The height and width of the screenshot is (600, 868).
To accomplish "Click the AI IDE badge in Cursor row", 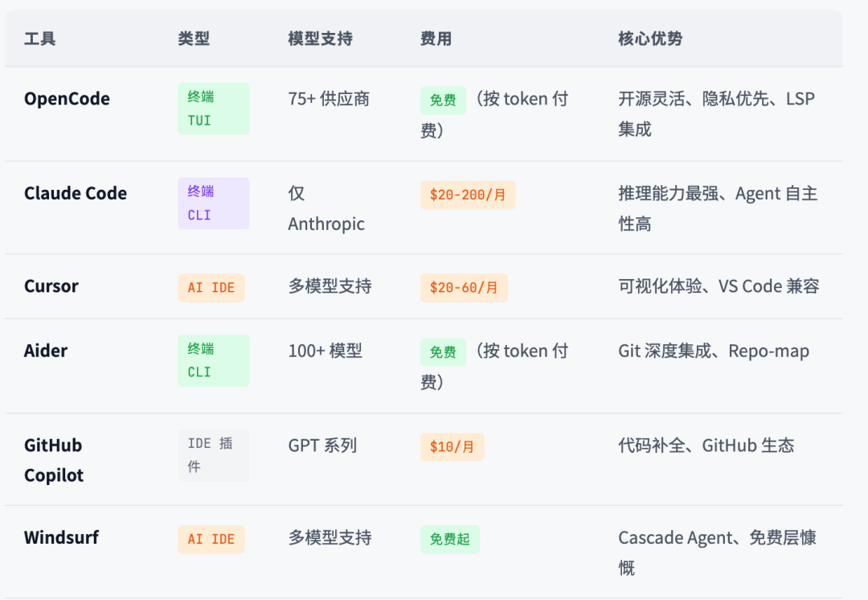I will click(x=211, y=287).
